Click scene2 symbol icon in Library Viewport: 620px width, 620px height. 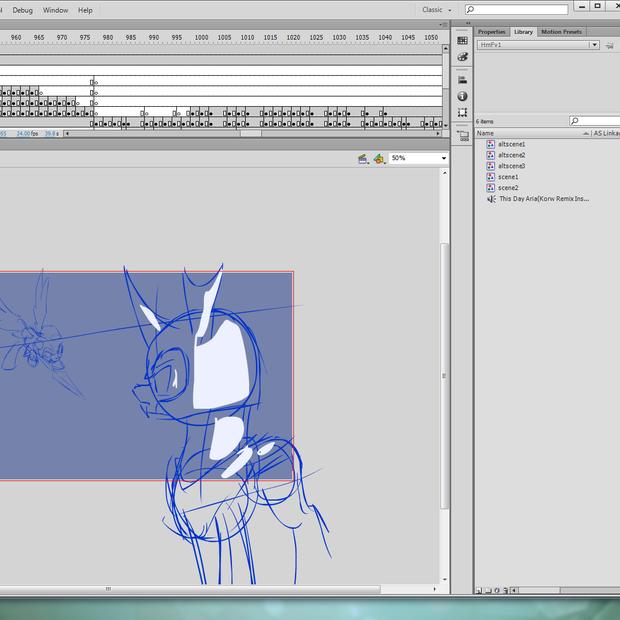tap(491, 187)
